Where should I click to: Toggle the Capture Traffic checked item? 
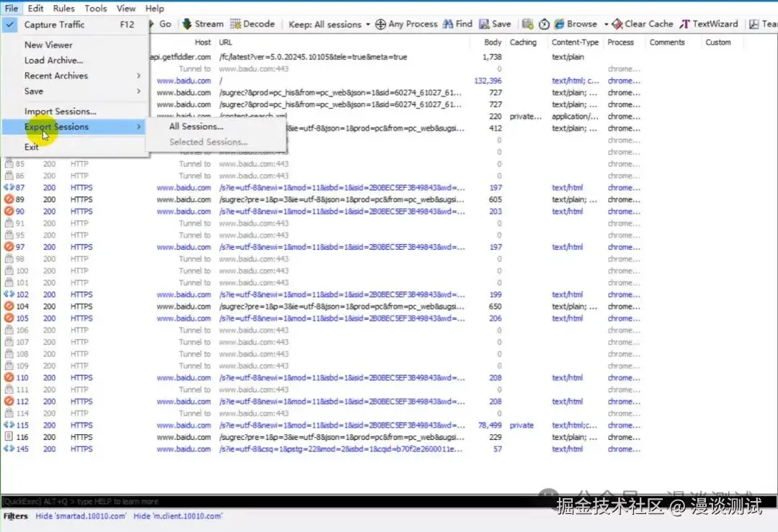pyautogui.click(x=74, y=24)
